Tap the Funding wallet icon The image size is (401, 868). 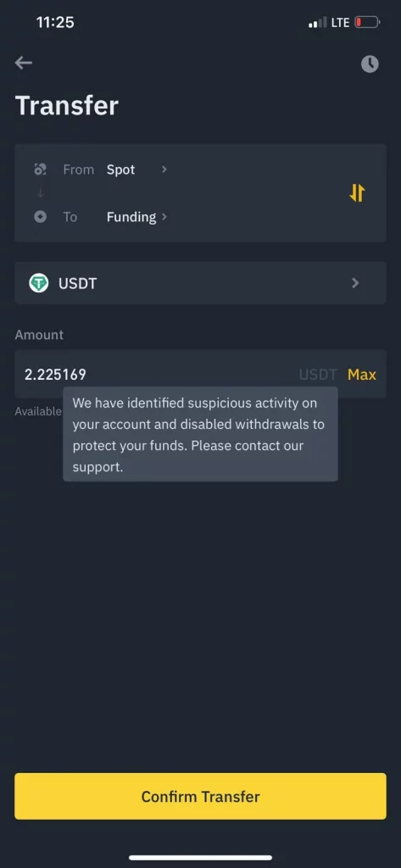41,216
